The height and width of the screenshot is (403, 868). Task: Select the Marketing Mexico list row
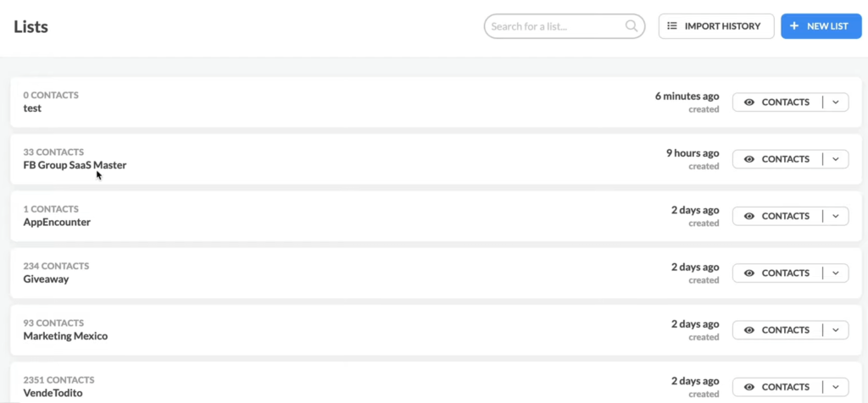(437, 330)
